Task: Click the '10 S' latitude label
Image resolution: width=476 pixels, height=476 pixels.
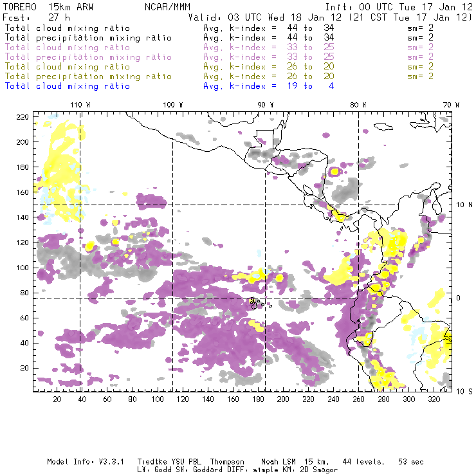Action: [464, 392]
